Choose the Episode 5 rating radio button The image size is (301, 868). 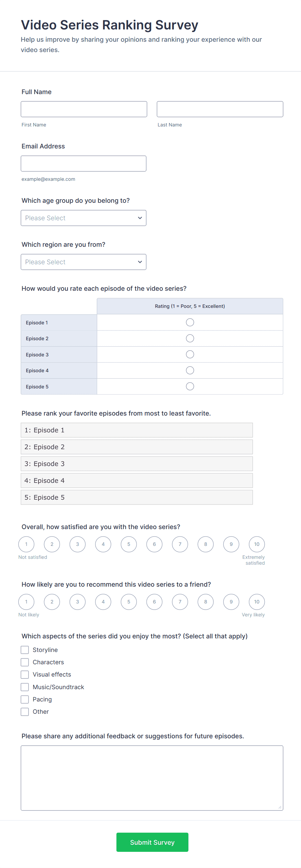tap(190, 386)
